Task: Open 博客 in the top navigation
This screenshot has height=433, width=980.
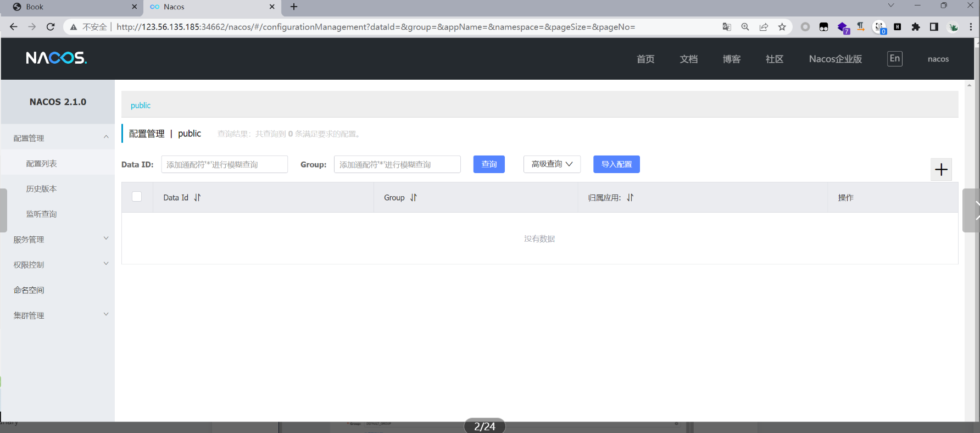Action: click(731, 59)
